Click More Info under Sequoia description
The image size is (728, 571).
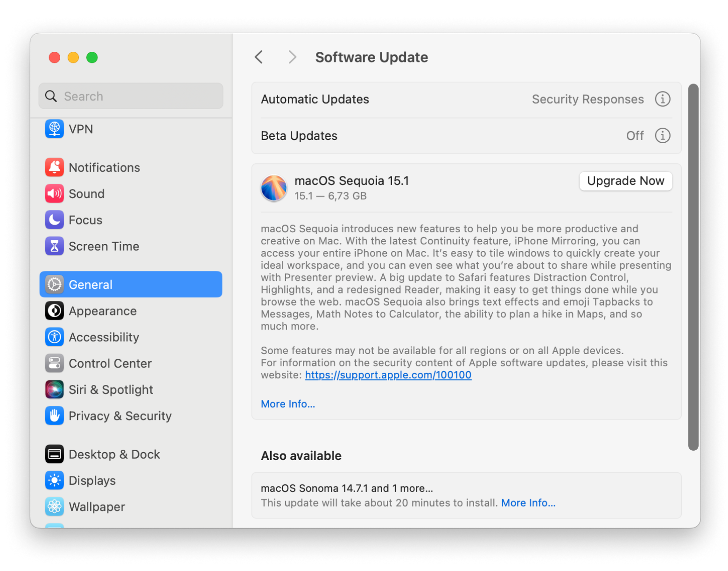pos(288,404)
